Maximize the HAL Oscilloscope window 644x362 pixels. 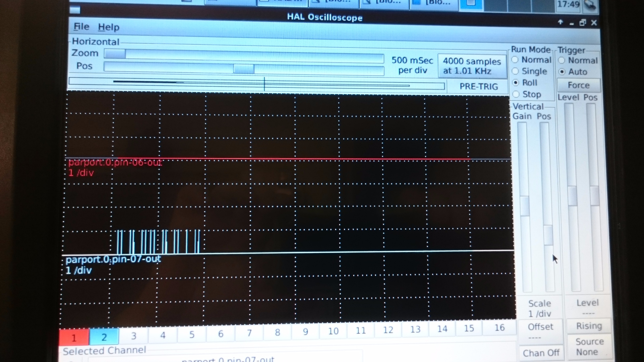click(x=583, y=23)
